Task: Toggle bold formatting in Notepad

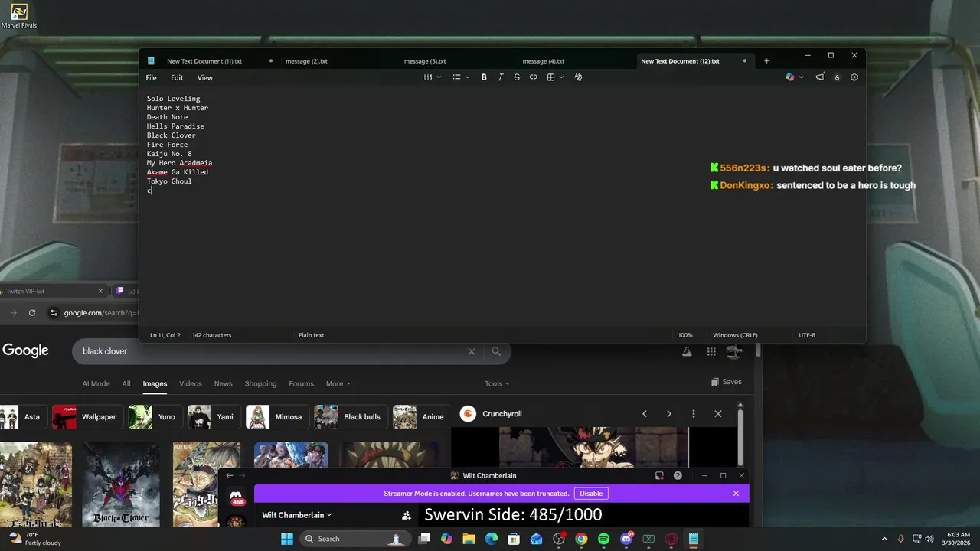Action: pyautogui.click(x=484, y=77)
